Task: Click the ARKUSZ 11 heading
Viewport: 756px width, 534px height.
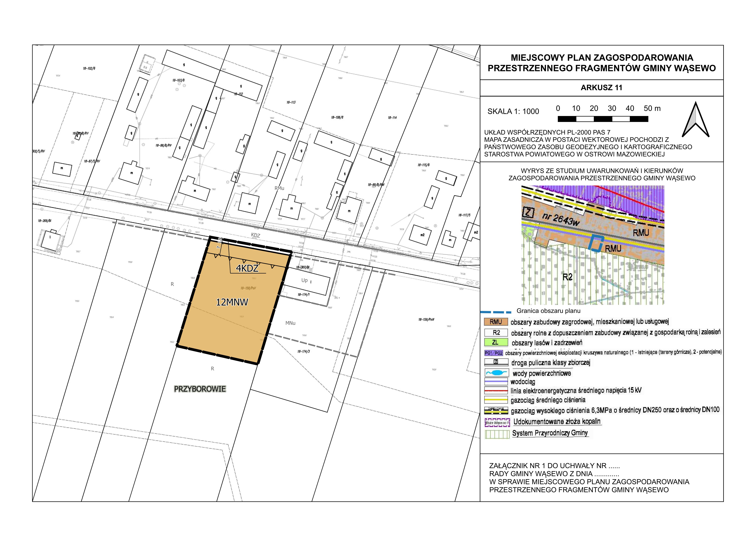Action: [x=601, y=88]
